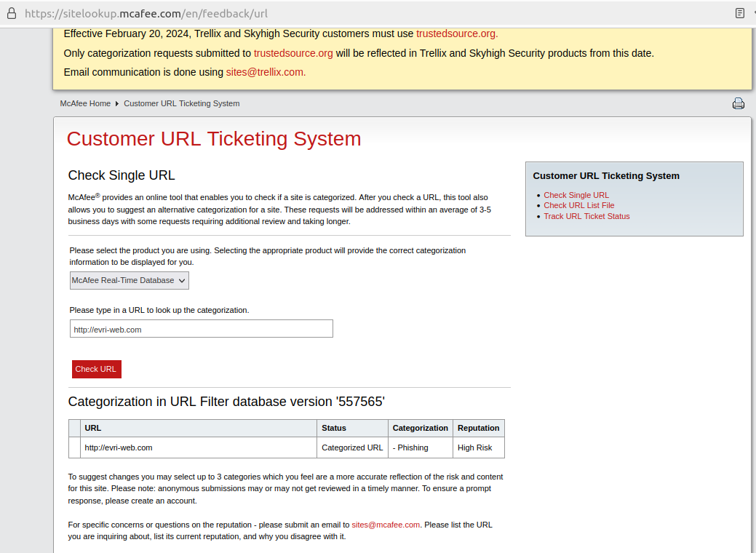756x553 pixels.
Task: Open the Check Single URL sidebar link
Action: [576, 195]
